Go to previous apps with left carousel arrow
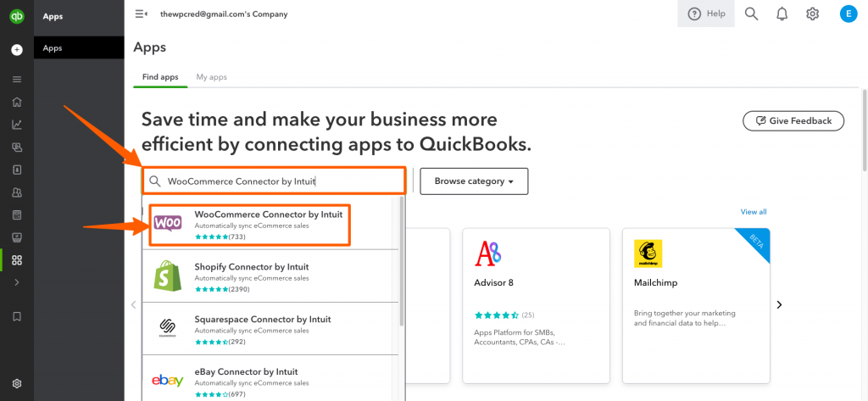The image size is (868, 401). tap(133, 304)
